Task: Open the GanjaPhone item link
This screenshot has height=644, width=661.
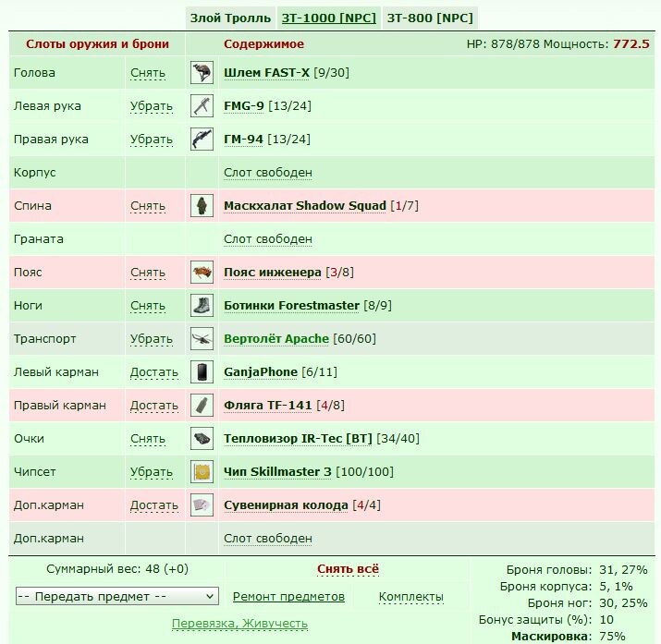Action: coord(261,372)
